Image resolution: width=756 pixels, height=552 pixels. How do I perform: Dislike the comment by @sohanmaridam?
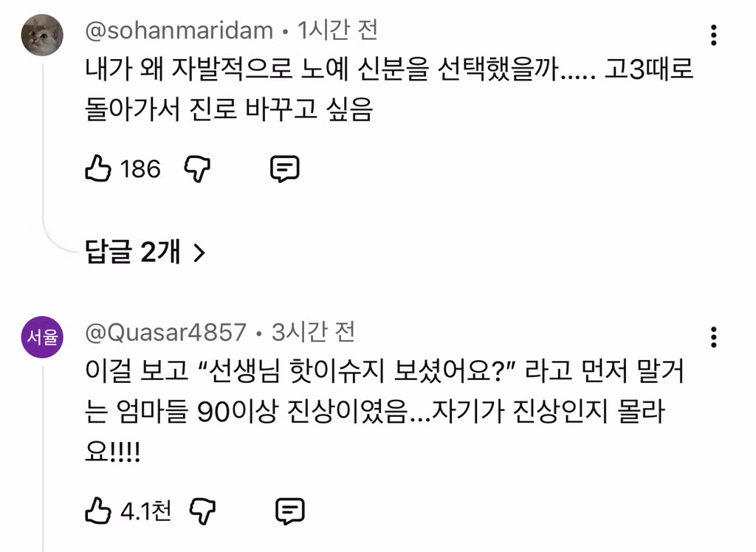(x=197, y=168)
